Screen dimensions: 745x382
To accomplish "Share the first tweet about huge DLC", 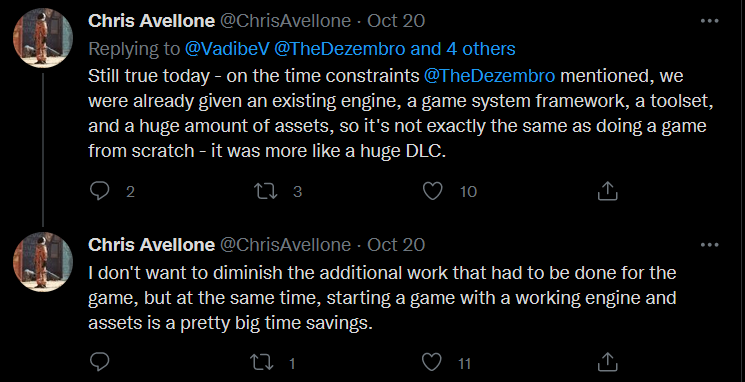I will pos(607,191).
